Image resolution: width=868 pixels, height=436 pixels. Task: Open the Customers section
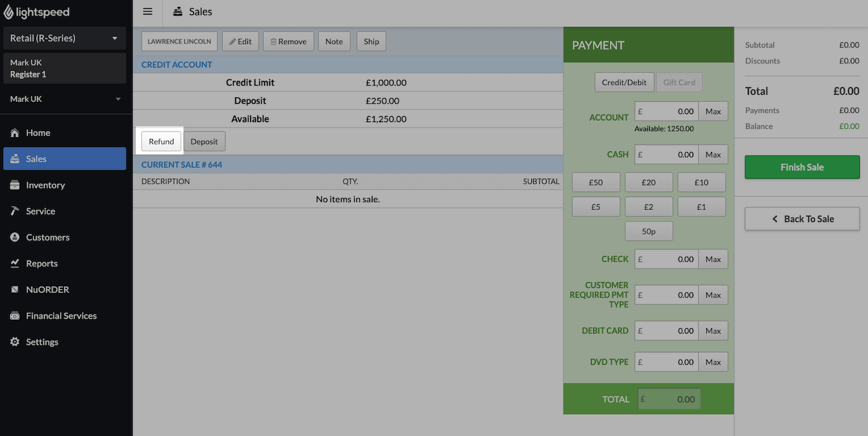click(x=47, y=237)
